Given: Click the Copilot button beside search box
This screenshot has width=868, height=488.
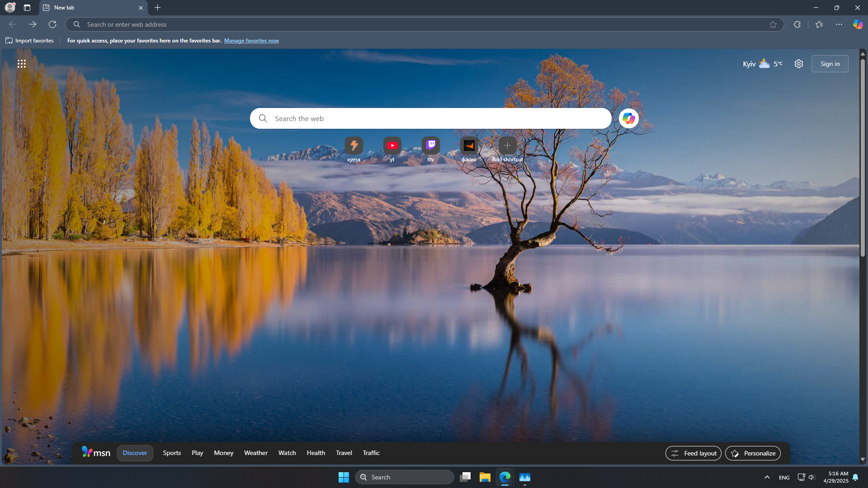Looking at the screenshot, I should coord(628,118).
